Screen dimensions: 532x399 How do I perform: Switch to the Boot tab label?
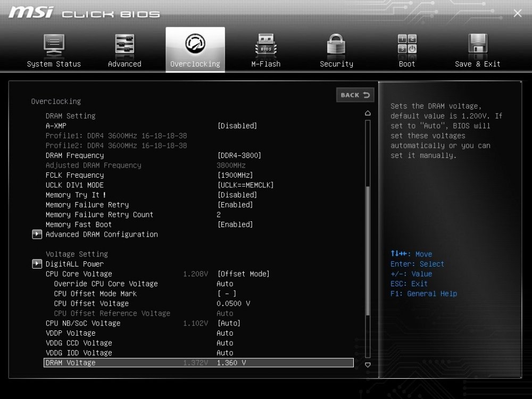[406, 64]
